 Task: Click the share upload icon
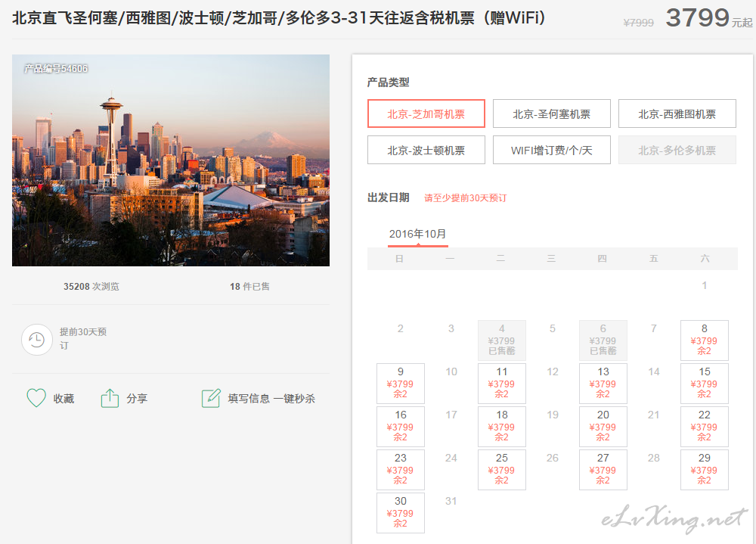click(x=110, y=398)
